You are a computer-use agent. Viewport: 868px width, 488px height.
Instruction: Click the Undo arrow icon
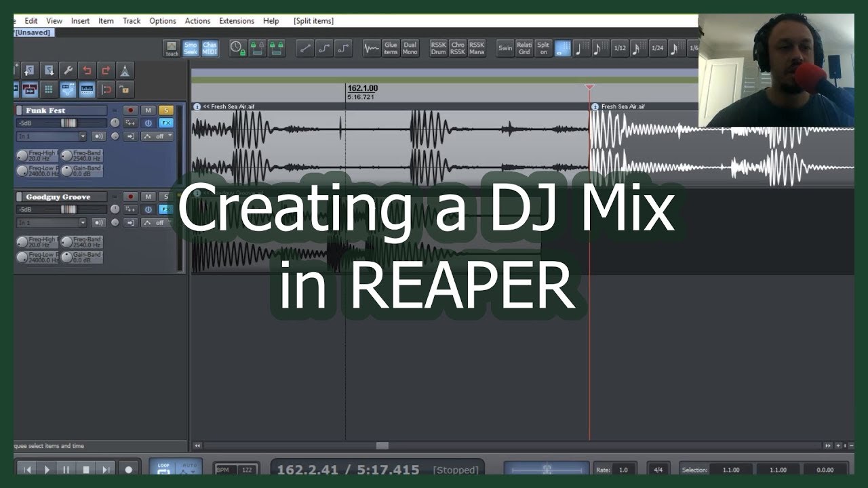[x=87, y=70]
